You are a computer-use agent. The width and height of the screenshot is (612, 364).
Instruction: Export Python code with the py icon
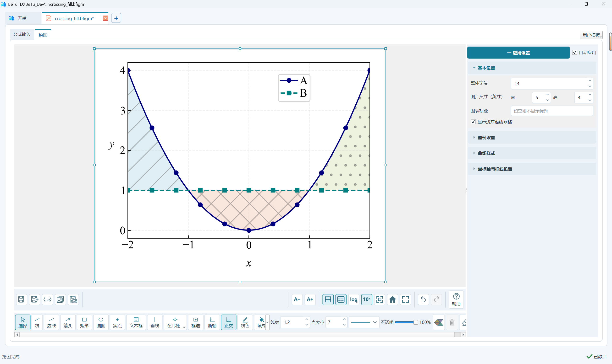click(47, 299)
